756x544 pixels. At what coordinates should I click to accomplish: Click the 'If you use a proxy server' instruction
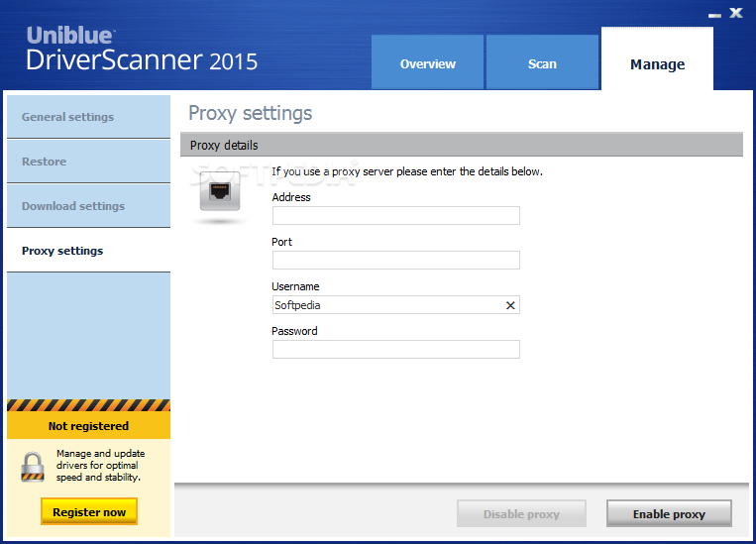pyautogui.click(x=407, y=171)
